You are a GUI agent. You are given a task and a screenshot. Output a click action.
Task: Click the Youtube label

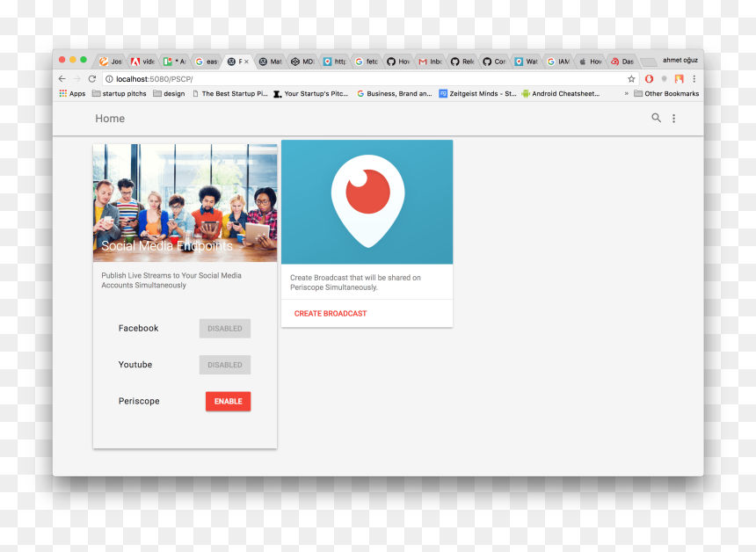tap(135, 365)
